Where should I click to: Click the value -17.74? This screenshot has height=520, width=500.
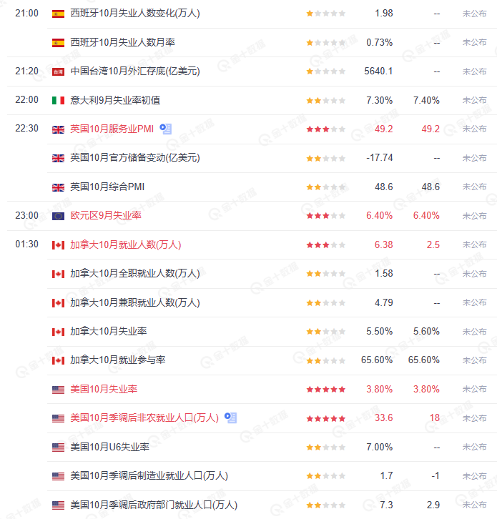tap(379, 158)
